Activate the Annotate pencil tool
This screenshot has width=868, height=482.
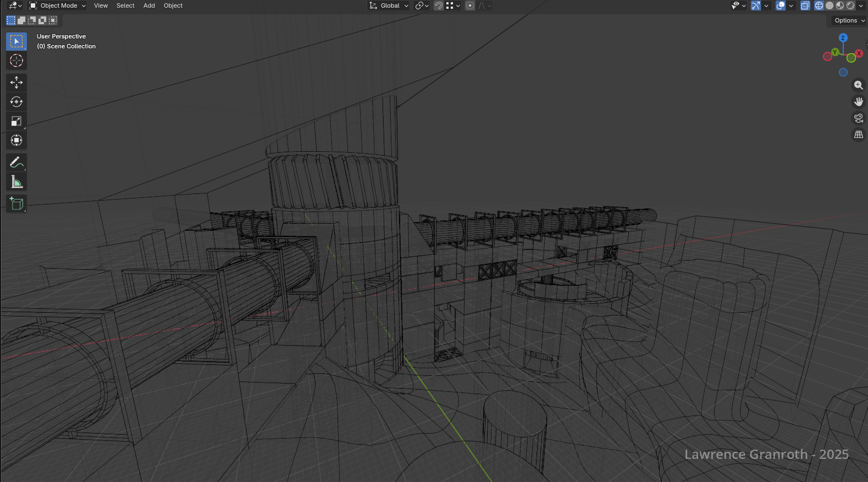(x=16, y=163)
